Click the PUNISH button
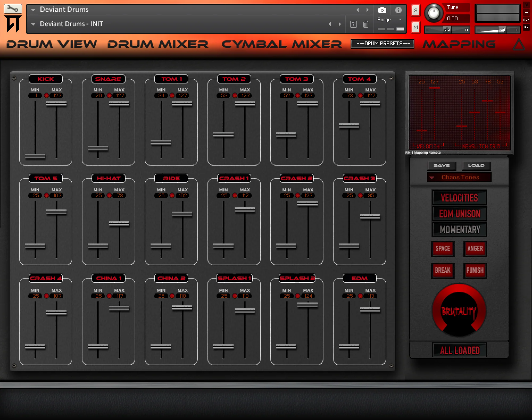The image size is (532, 420). (x=475, y=271)
